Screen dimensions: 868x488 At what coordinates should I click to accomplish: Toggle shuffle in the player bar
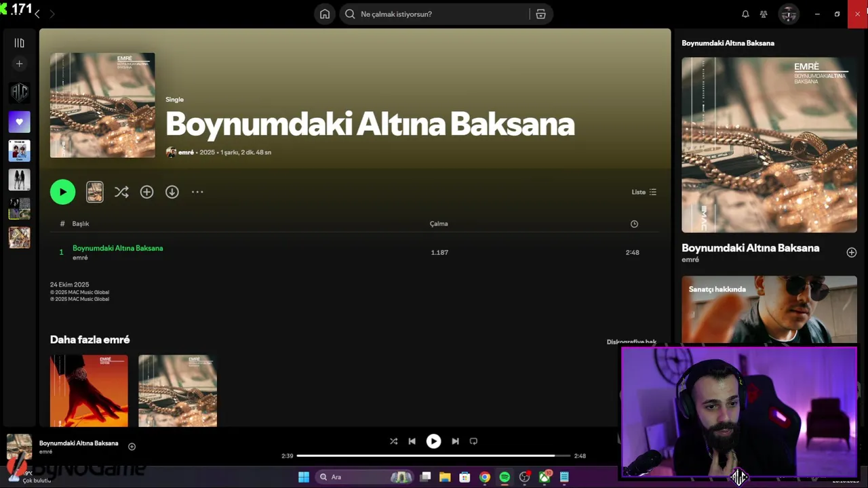pyautogui.click(x=393, y=441)
